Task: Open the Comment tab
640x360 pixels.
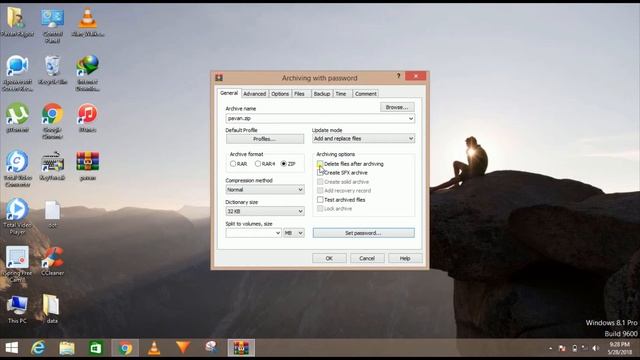Action: pyautogui.click(x=366, y=94)
